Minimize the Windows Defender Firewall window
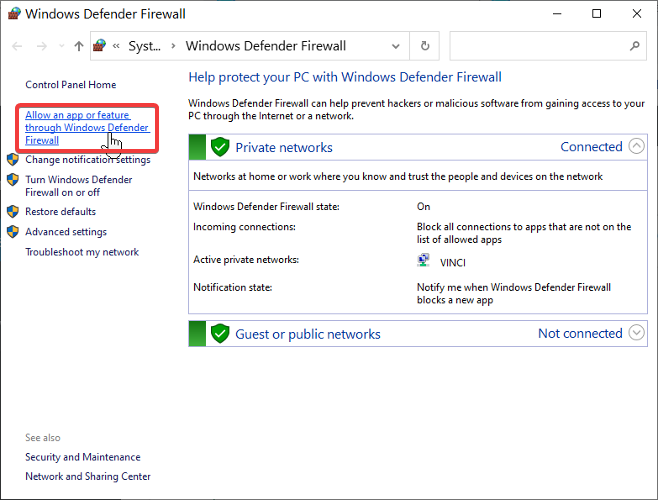This screenshot has width=658, height=500. [x=557, y=14]
